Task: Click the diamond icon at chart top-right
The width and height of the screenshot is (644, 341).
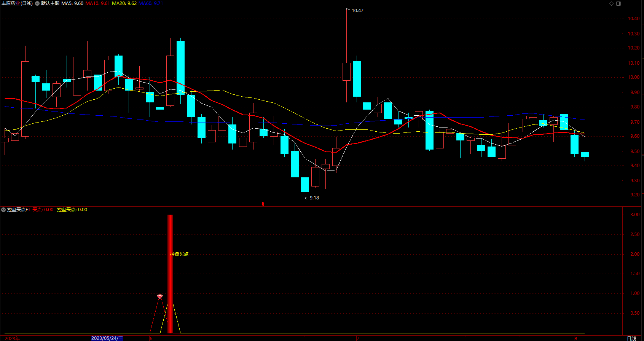Action: [x=612, y=3]
